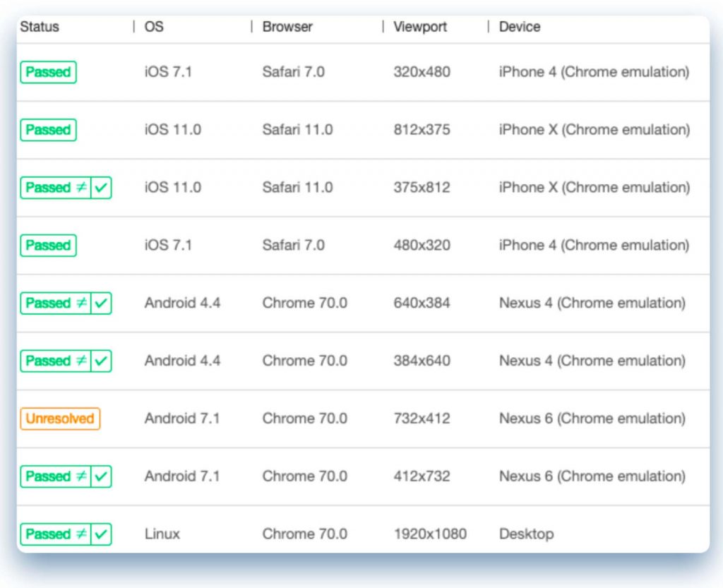Select the 732x412 viewport cell
Image resolution: width=723 pixels, height=588 pixels.
[422, 419]
